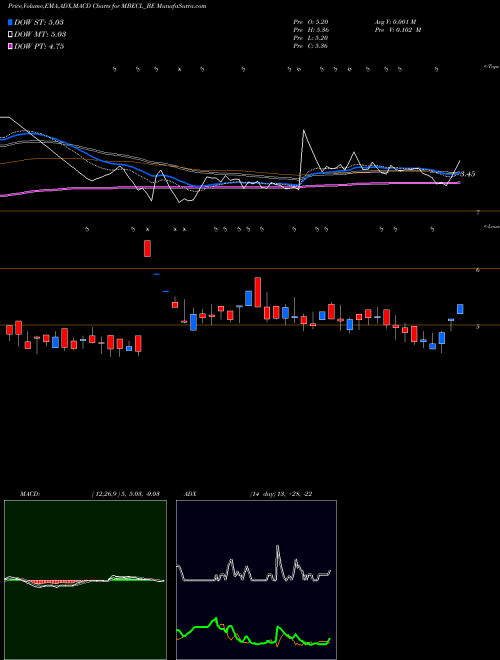
Task: Click the blue DOW ST legend swatch
Action: (x=10, y=22)
